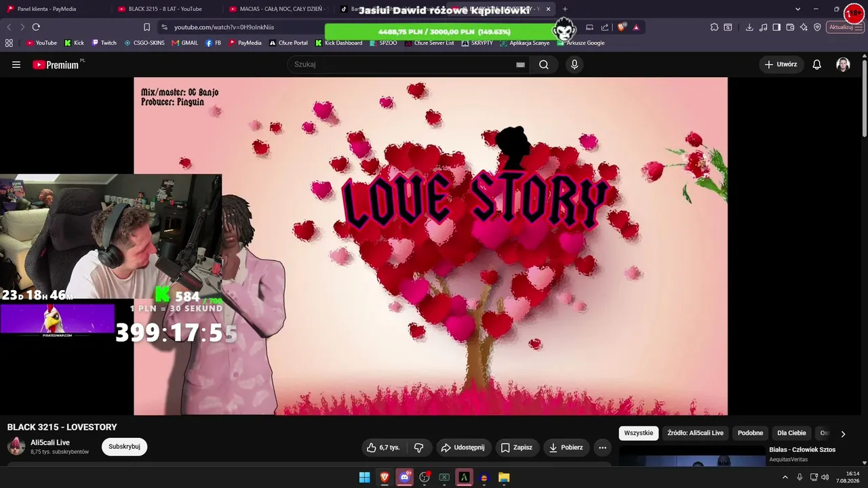Open the more actions three-dot menu

602,447
